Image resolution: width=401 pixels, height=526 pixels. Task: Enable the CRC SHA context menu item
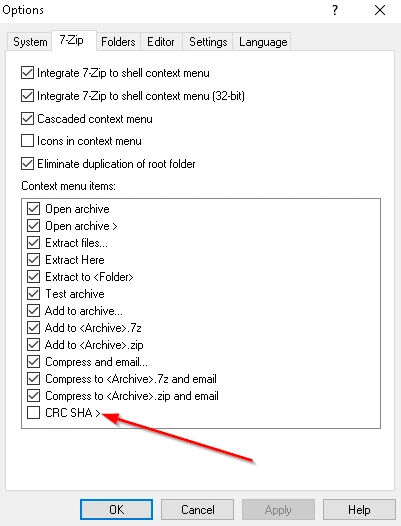pos(34,413)
